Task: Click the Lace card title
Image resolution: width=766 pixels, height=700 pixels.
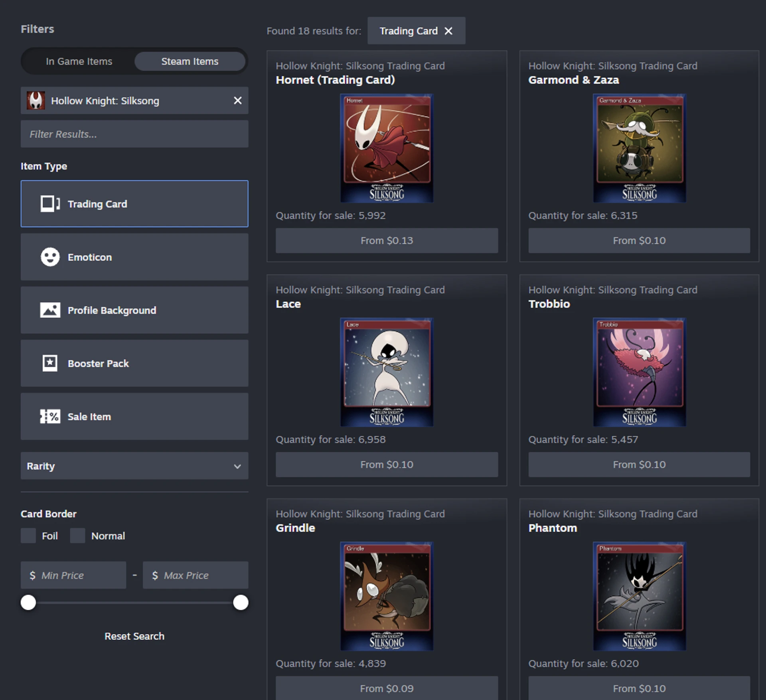Action: pos(288,304)
